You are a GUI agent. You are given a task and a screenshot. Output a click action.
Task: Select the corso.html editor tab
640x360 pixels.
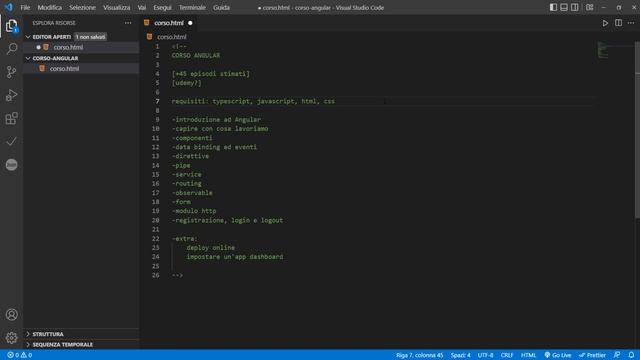(x=169, y=23)
